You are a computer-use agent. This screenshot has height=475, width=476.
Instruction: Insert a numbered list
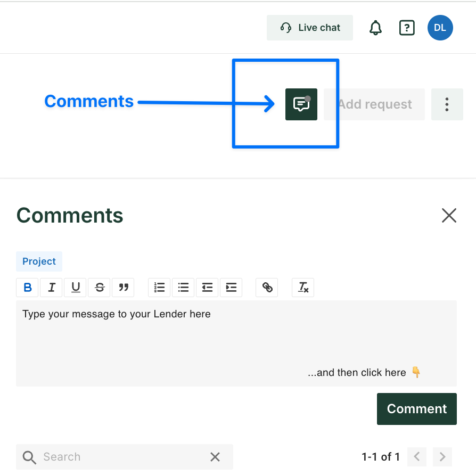pos(159,288)
